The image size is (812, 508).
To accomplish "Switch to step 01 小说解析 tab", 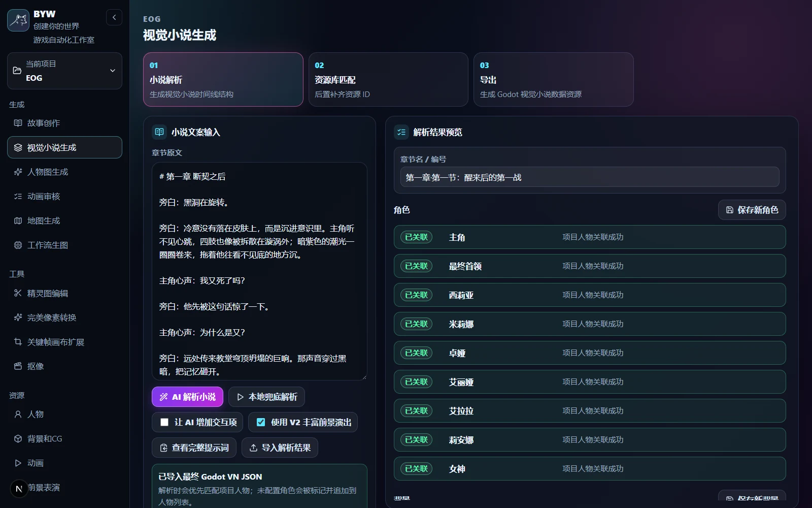I will [x=223, y=79].
